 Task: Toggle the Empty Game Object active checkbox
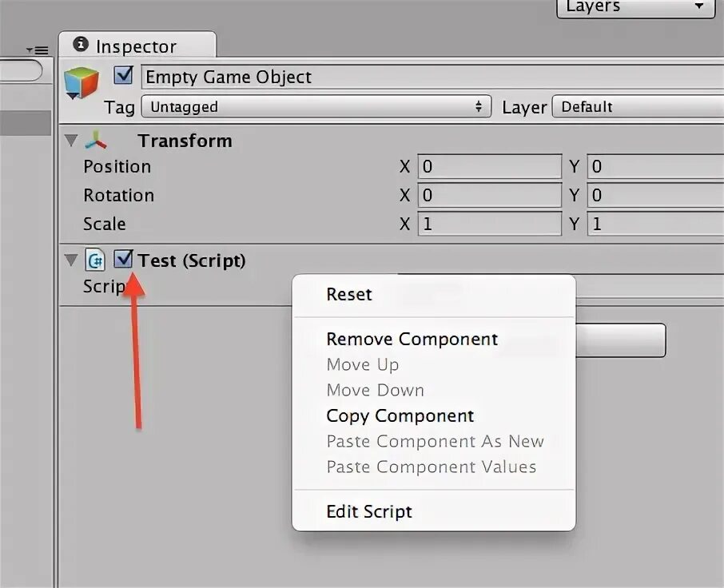click(123, 75)
